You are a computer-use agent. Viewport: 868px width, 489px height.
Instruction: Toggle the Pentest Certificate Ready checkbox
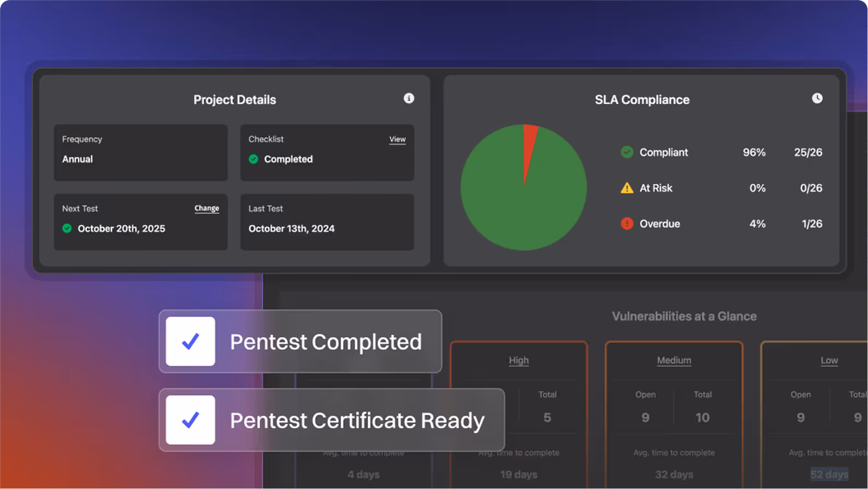click(x=191, y=420)
